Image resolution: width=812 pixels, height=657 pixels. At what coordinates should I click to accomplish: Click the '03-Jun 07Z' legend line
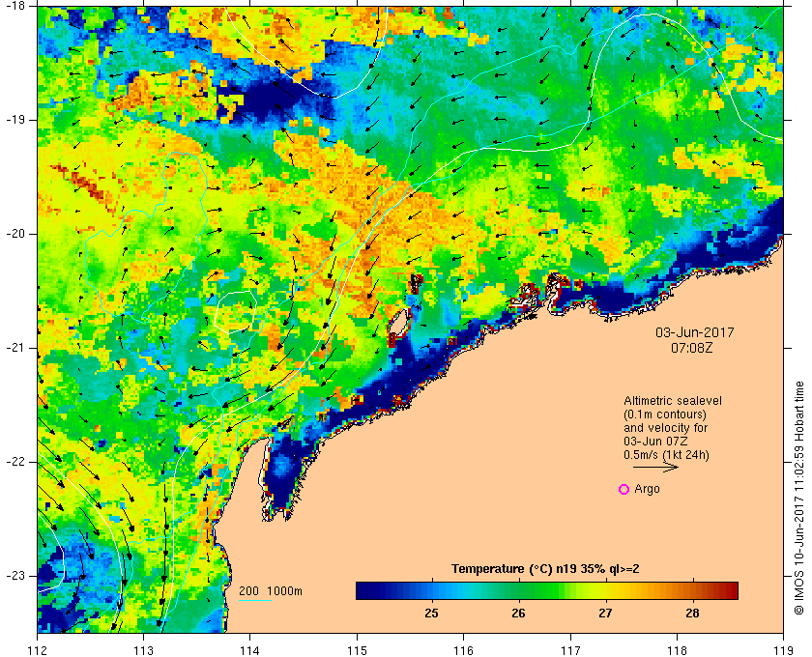[x=655, y=442]
